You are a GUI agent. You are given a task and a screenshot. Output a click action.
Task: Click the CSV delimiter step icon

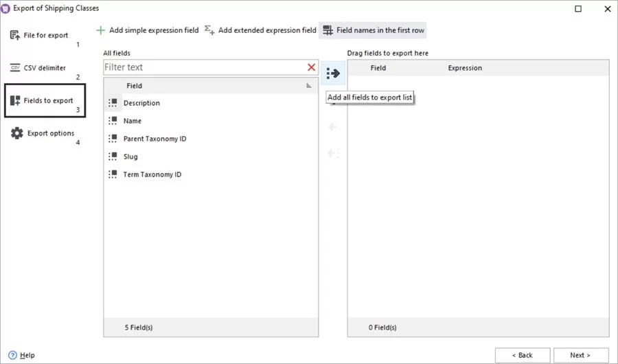[15, 68]
